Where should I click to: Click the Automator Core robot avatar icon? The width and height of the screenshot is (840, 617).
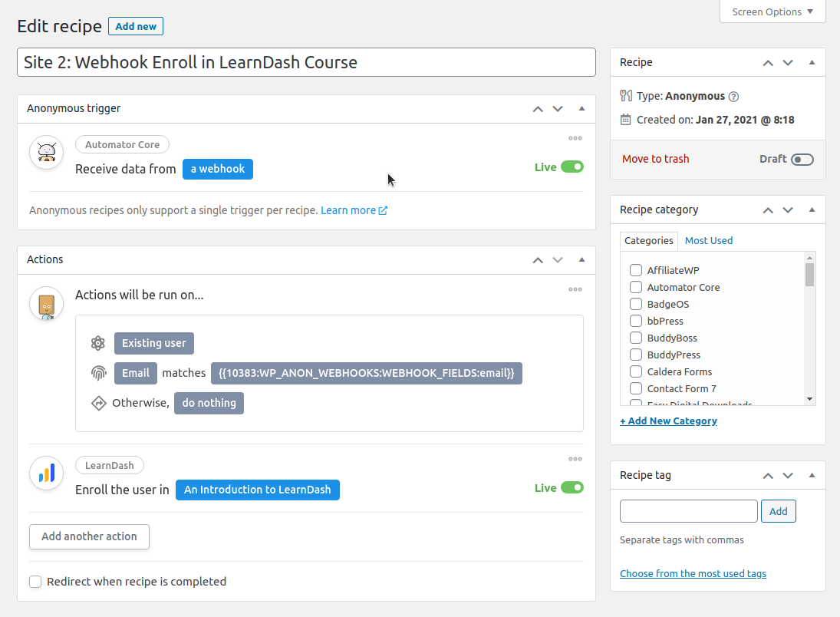(47, 152)
